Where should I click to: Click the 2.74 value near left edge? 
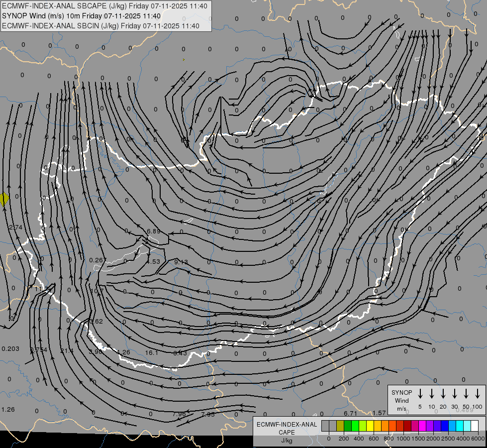(15, 227)
